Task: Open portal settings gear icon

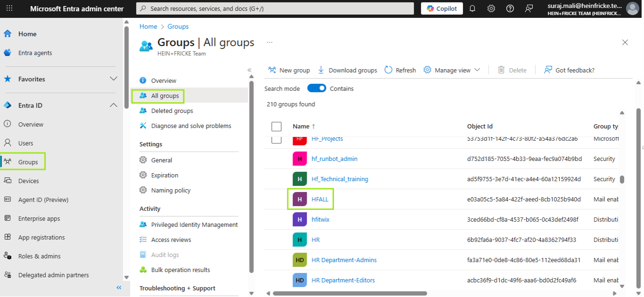Action: coord(491,8)
